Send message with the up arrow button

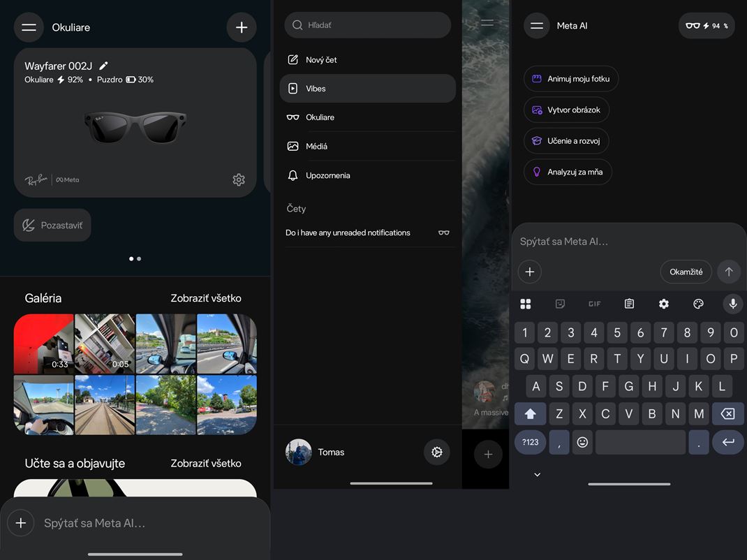(x=729, y=272)
